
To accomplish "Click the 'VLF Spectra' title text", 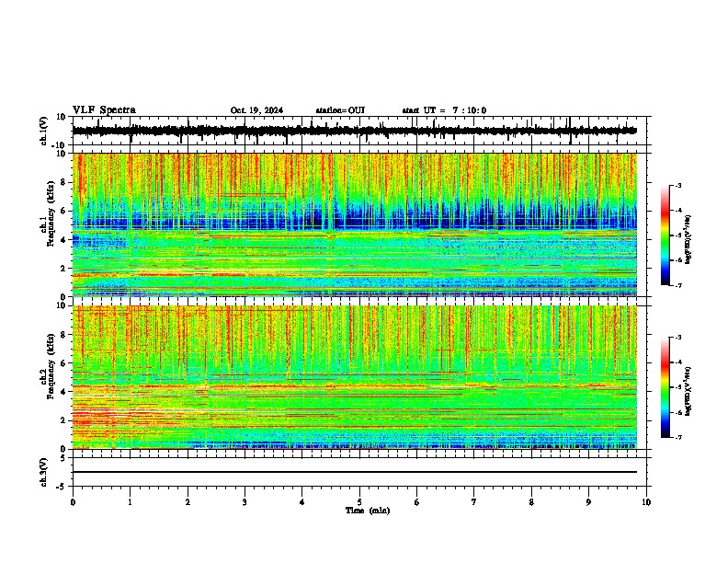I will (104, 110).
